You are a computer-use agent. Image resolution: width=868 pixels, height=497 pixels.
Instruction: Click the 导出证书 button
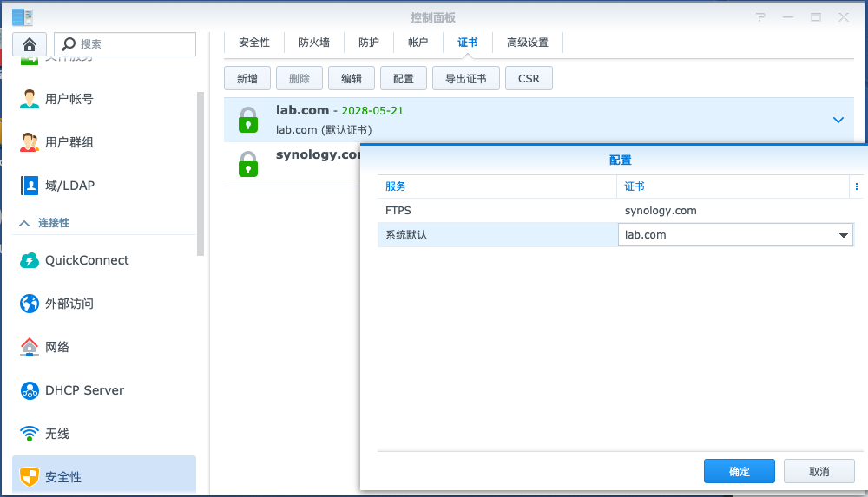click(x=466, y=79)
